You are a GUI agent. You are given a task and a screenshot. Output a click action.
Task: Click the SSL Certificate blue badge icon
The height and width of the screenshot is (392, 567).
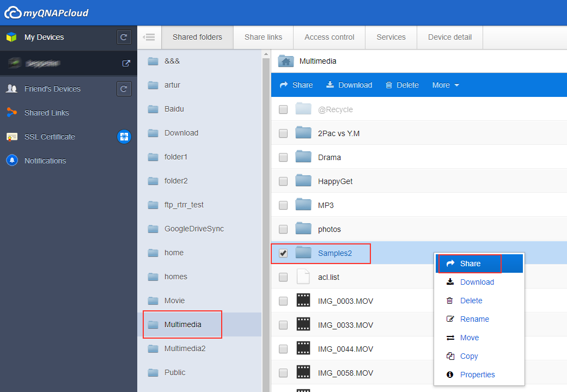tap(124, 137)
